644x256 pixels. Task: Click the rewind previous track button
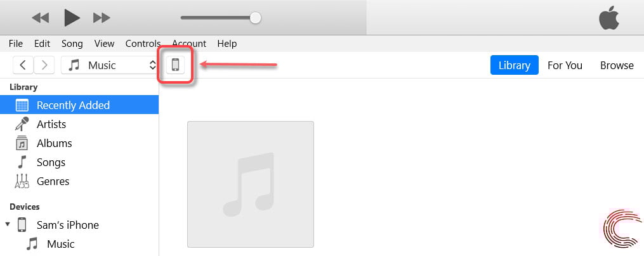click(x=40, y=18)
